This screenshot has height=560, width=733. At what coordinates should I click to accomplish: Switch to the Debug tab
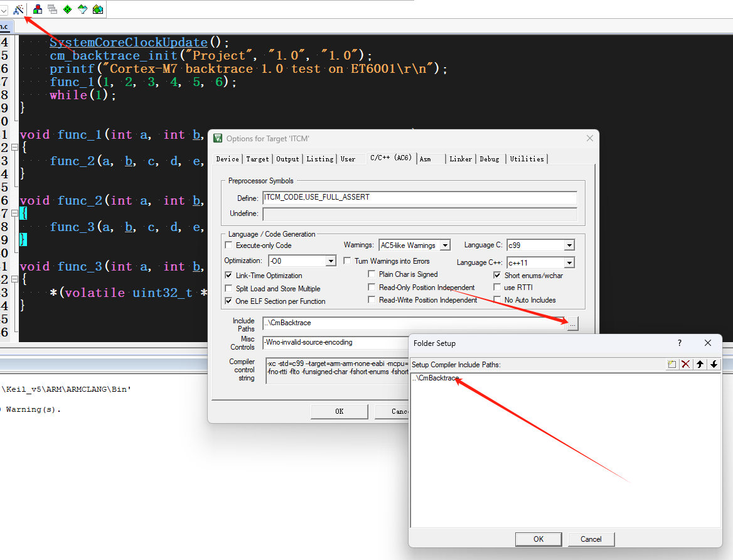tap(490, 159)
